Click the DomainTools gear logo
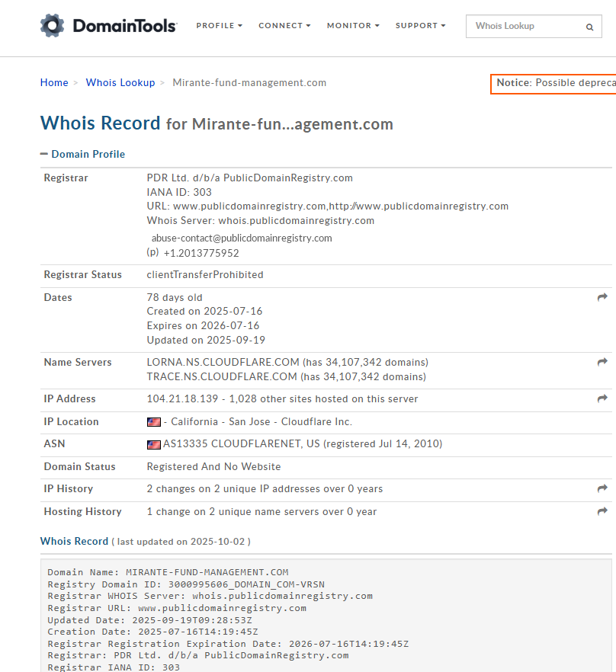This screenshot has width=616, height=672. (x=53, y=26)
